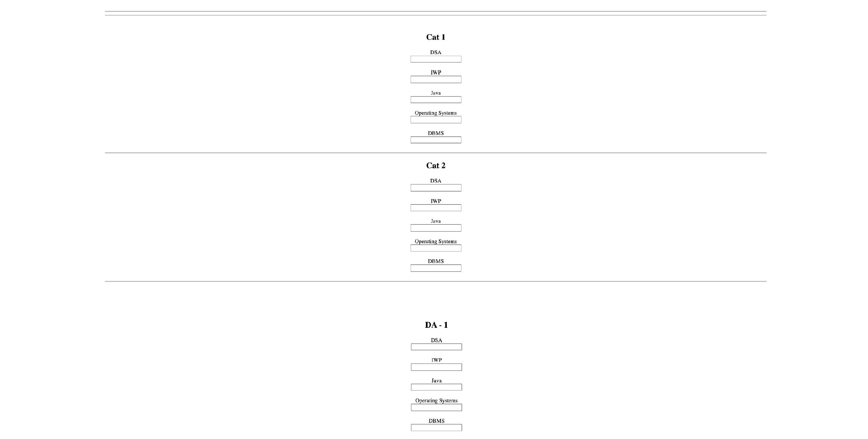Click the Java input field under DA - 1
The image size is (868, 439).
tap(436, 387)
